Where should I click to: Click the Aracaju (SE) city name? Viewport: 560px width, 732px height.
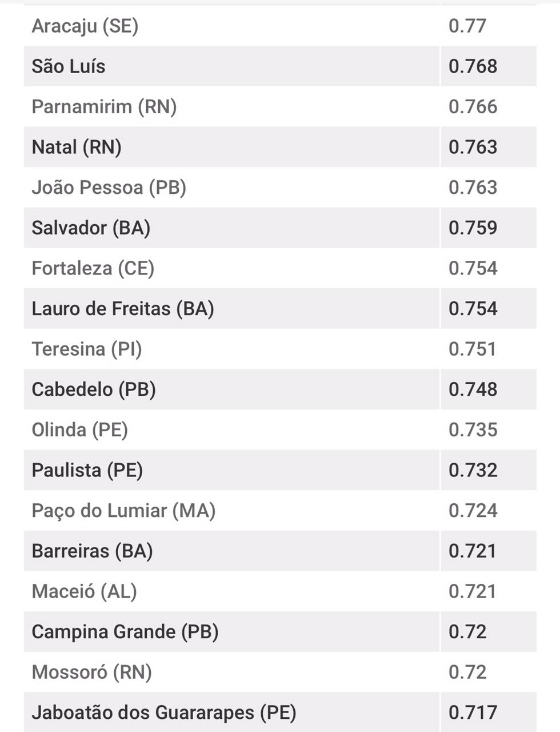point(85,26)
